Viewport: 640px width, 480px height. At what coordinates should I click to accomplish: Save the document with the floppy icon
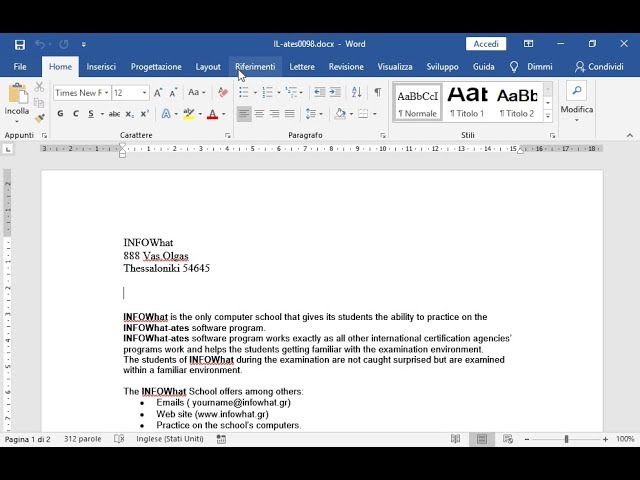(x=20, y=44)
